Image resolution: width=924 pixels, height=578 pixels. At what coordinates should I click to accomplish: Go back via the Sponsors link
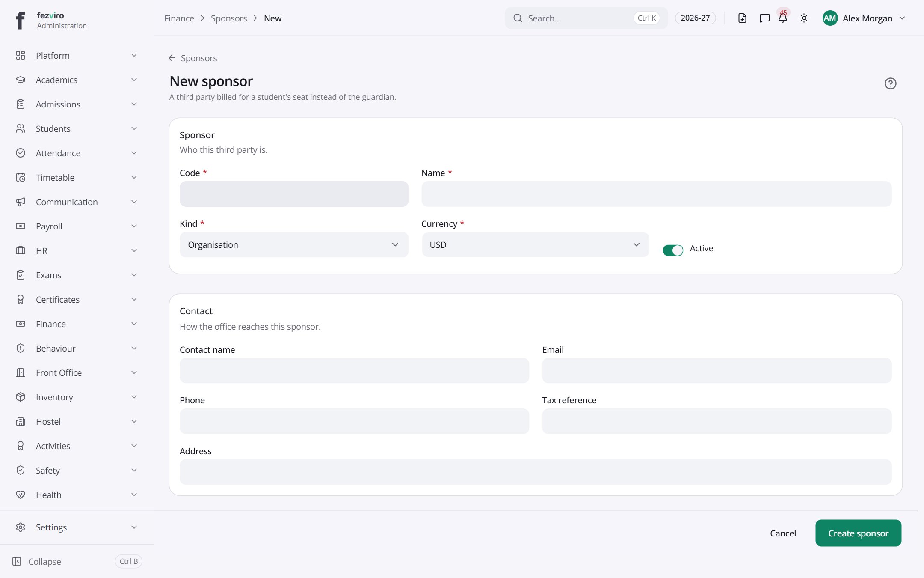pyautogui.click(x=192, y=58)
